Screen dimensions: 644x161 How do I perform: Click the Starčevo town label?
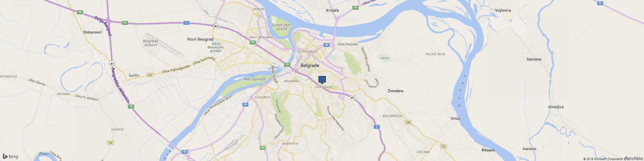534,60
